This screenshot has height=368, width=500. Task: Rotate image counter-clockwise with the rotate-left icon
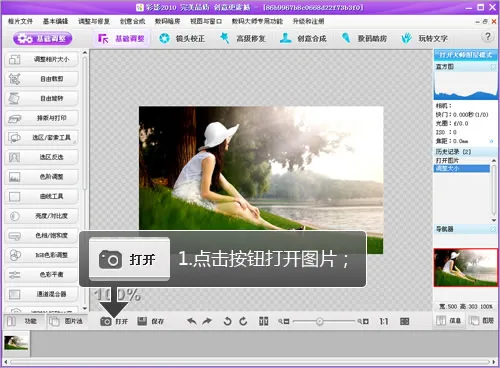tap(227, 321)
